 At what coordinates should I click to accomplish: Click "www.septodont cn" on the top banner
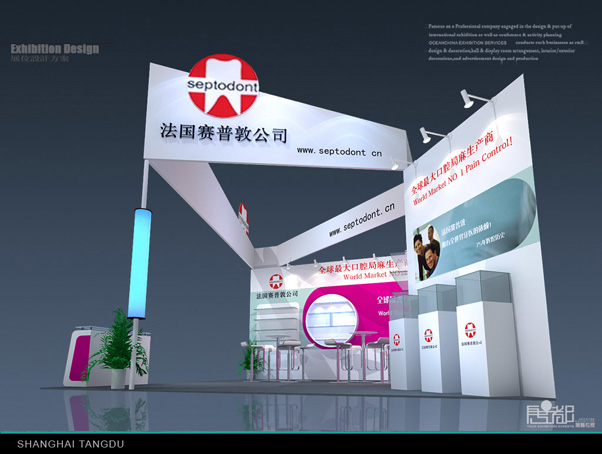click(339, 152)
